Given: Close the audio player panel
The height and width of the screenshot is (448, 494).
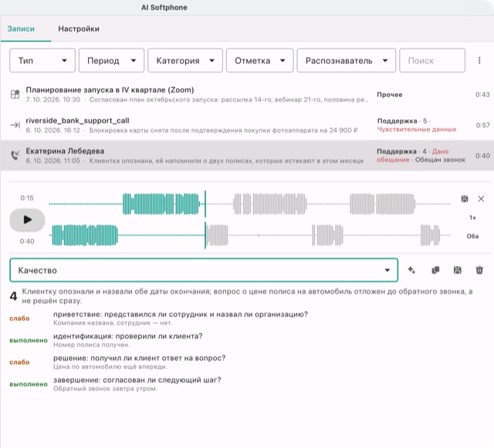Looking at the screenshot, I should 481,199.
